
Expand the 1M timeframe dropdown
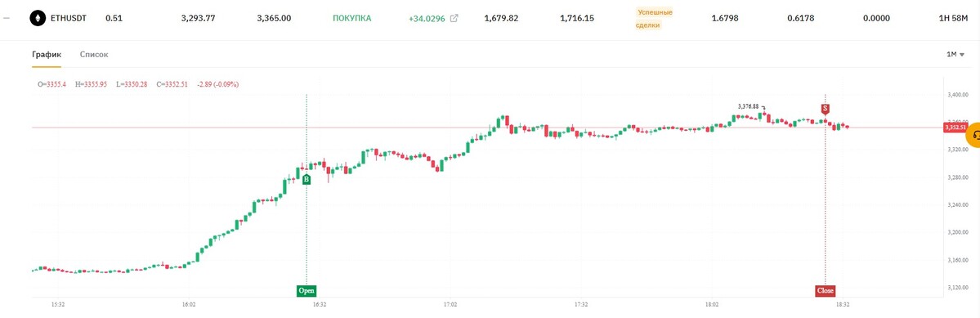955,54
